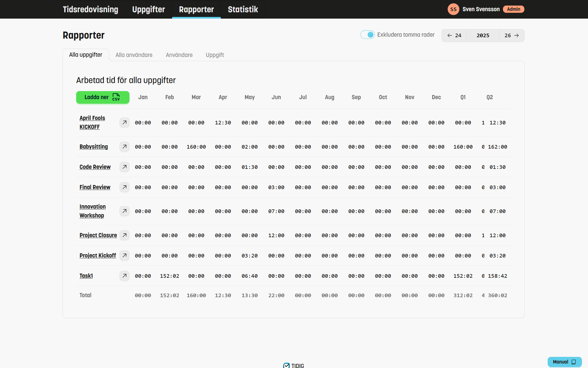Open Project Kickoff arrow icon
Screen dimensions: 588x368
coord(124,256)
